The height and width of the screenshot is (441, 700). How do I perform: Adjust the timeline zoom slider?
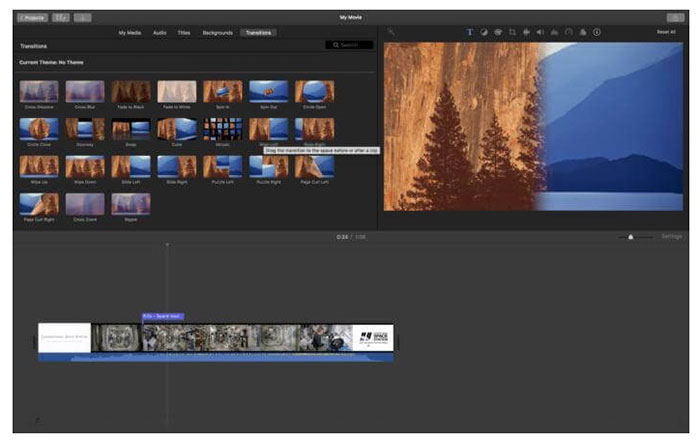(631, 237)
